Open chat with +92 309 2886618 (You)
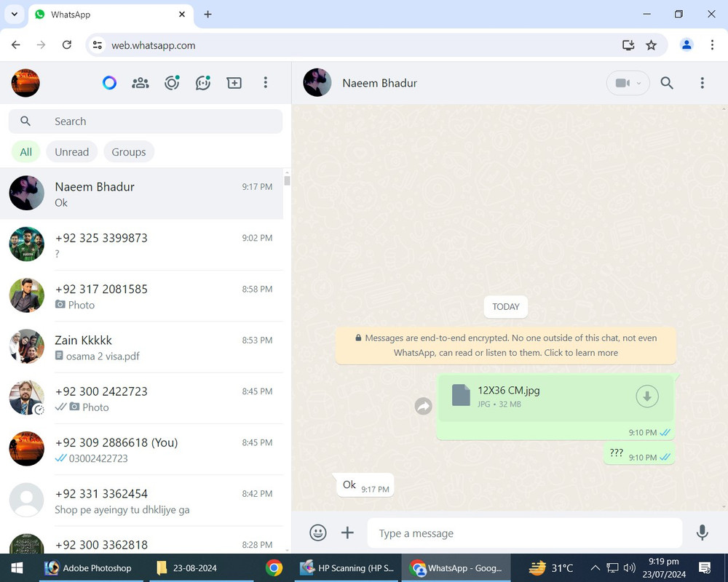This screenshot has width=728, height=582. pos(142,449)
